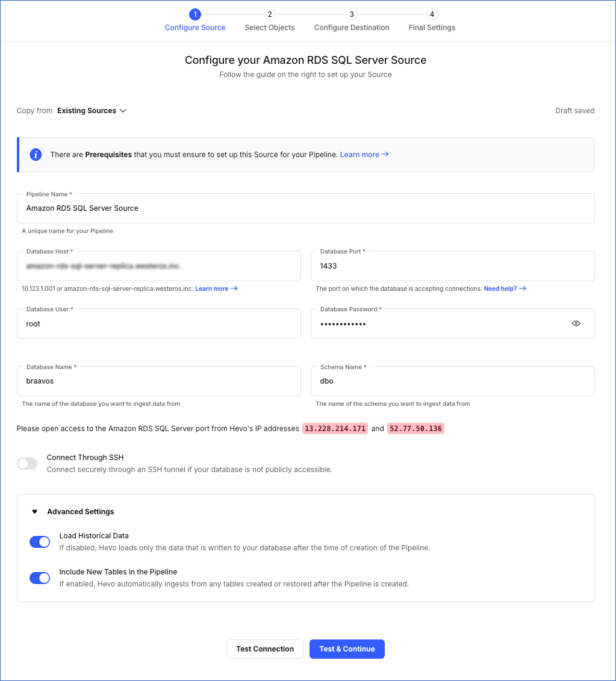616x681 pixels.
Task: Click the blue info icon in the Prerequisites banner
Action: coord(36,154)
